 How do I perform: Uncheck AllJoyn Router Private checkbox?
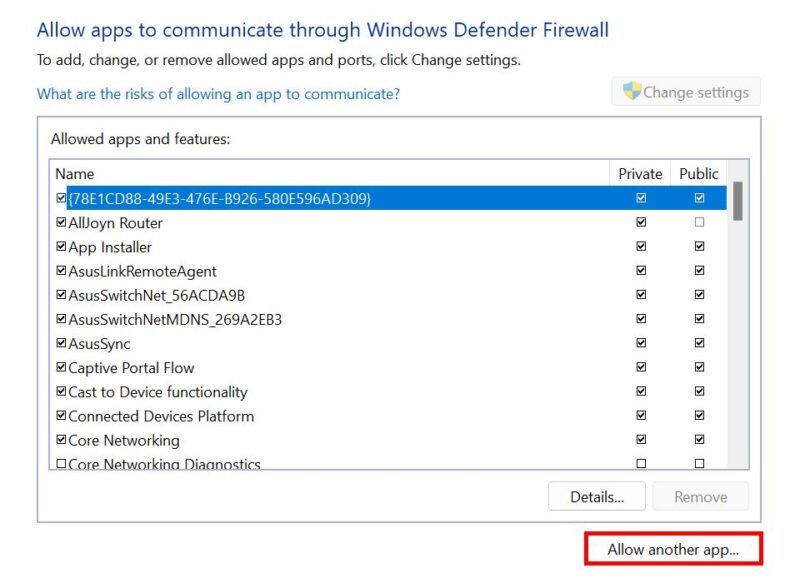tap(641, 222)
